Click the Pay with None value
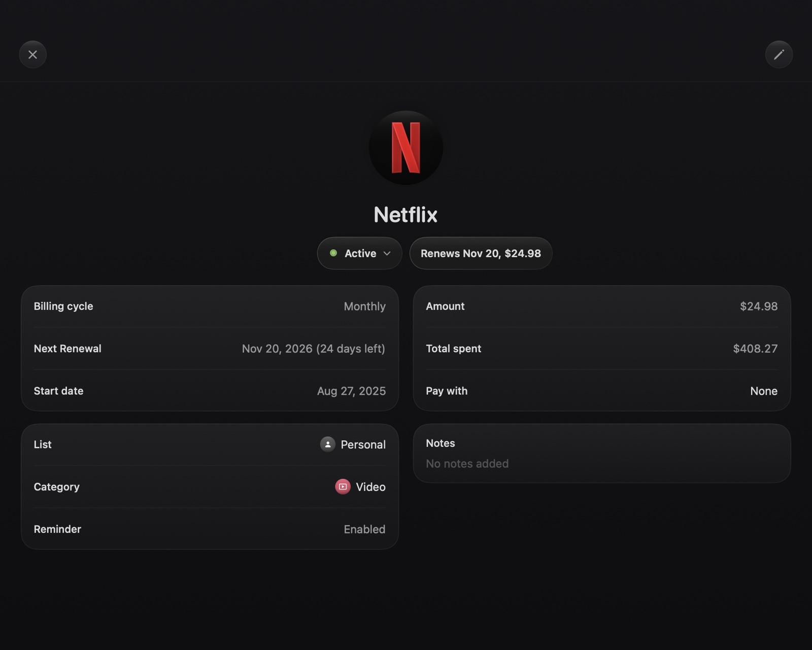 764,391
